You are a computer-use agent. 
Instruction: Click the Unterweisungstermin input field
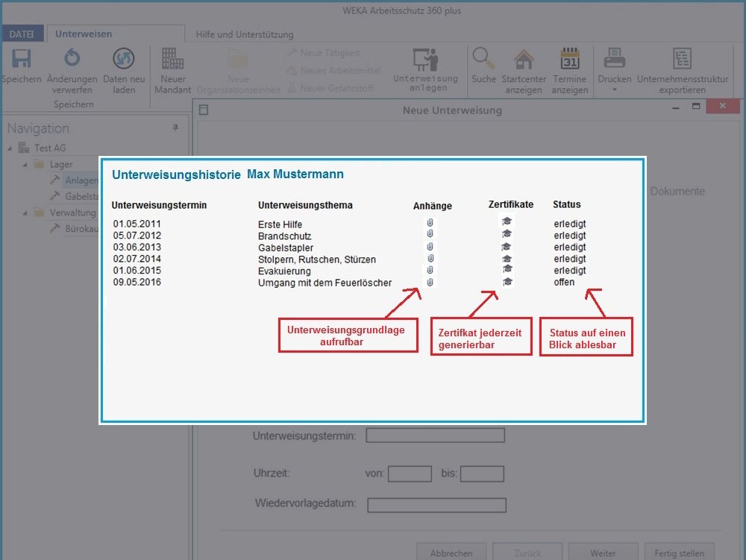(436, 435)
